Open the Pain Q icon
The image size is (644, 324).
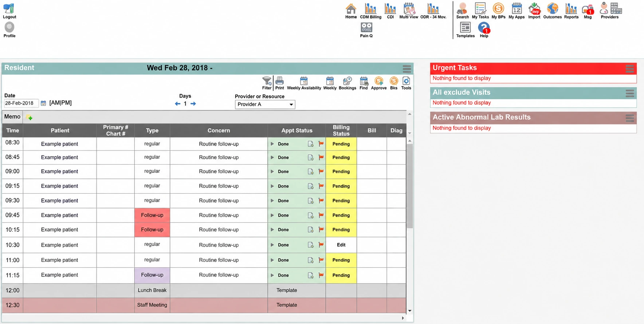366,27
